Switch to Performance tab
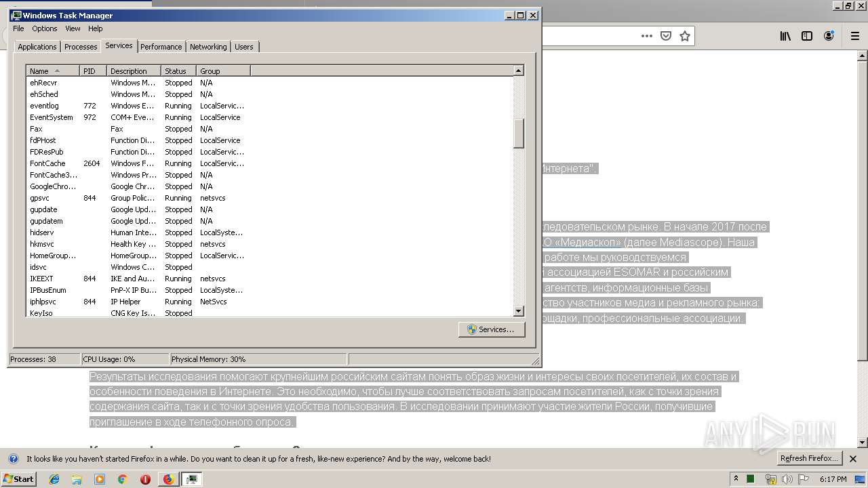The width and height of the screenshot is (868, 488). pyautogui.click(x=161, y=47)
